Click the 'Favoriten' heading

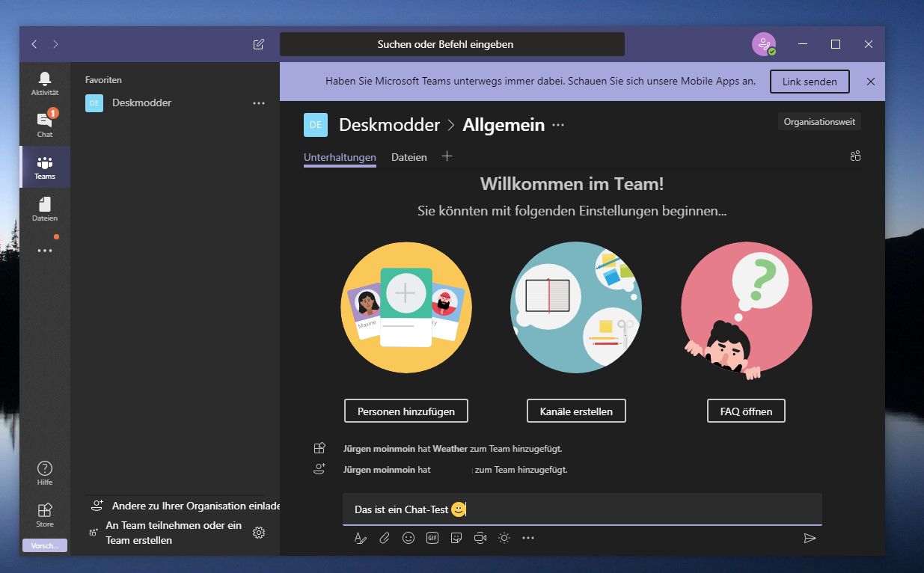103,80
